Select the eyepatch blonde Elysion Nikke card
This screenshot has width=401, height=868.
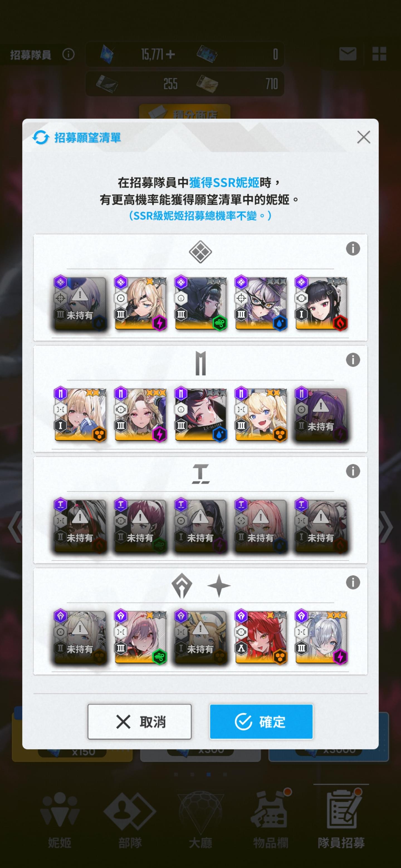pyautogui.click(x=141, y=303)
